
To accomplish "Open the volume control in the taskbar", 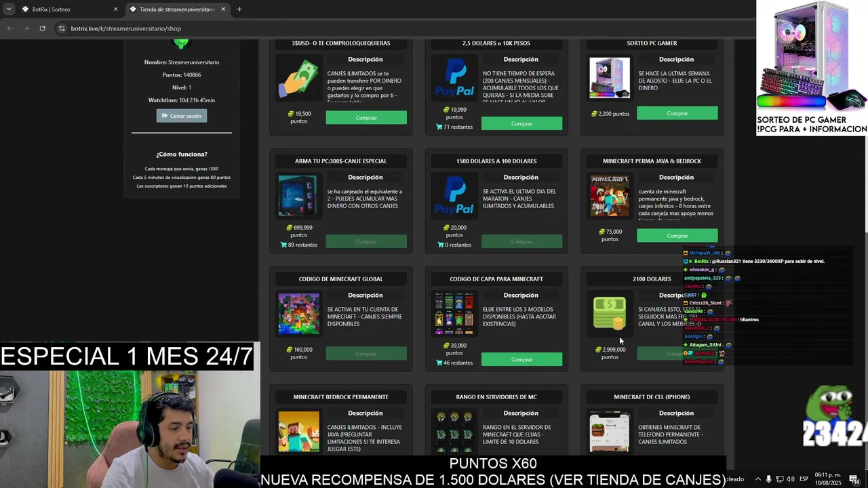I will pyautogui.click(x=790, y=479).
